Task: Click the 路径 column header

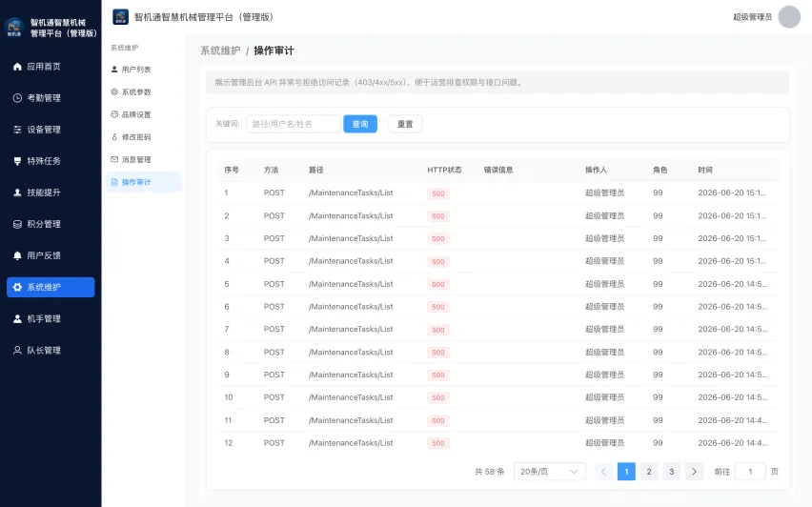Action: (x=315, y=170)
